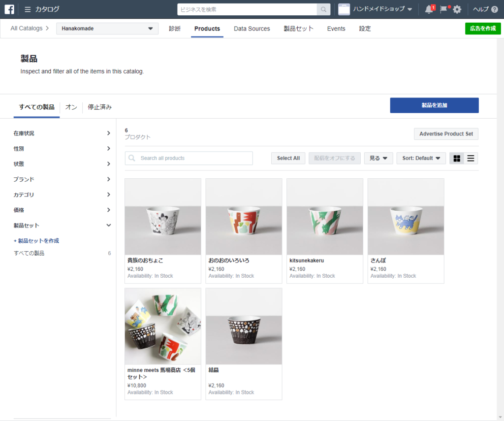Open the minne meets 馬場商店 5個セット thumbnail
The image size is (504, 421).
163,326
